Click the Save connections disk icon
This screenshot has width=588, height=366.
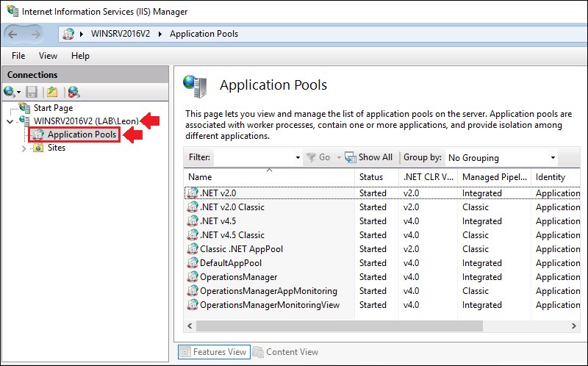(32, 92)
